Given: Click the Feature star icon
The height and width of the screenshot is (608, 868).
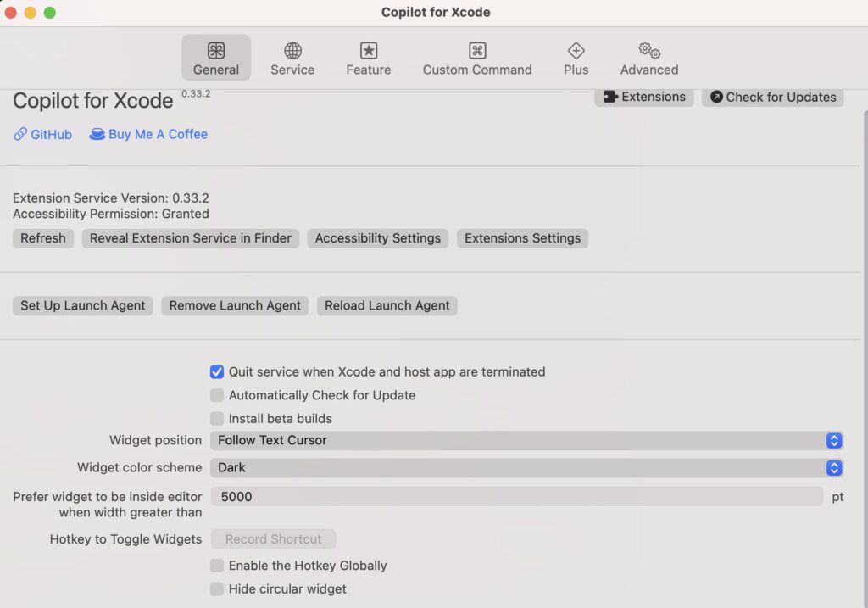Looking at the screenshot, I should [368, 50].
